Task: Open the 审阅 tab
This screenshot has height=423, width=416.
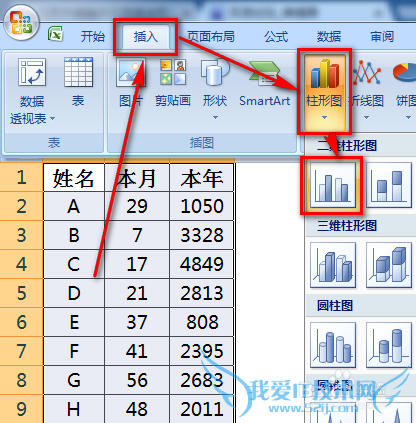Action: (x=382, y=37)
